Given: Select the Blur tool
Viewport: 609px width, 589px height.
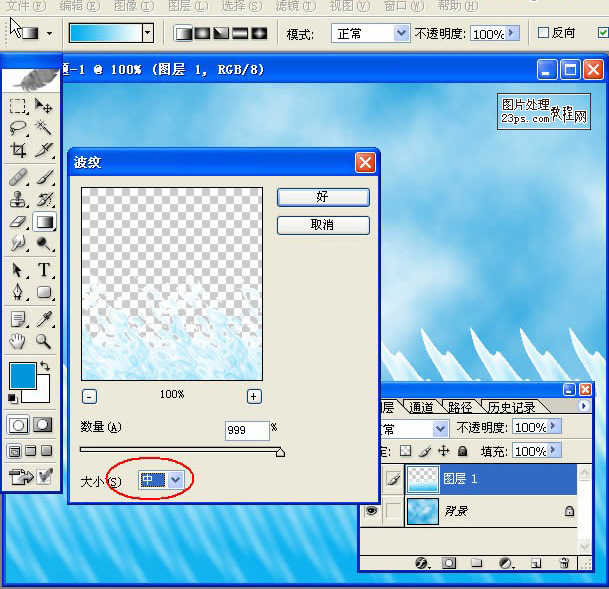Looking at the screenshot, I should [17, 243].
